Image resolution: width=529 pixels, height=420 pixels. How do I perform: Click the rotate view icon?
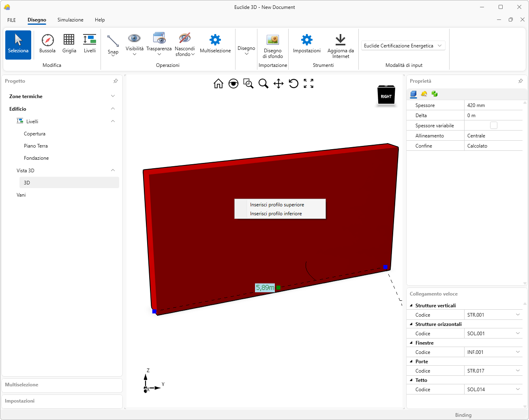point(293,84)
